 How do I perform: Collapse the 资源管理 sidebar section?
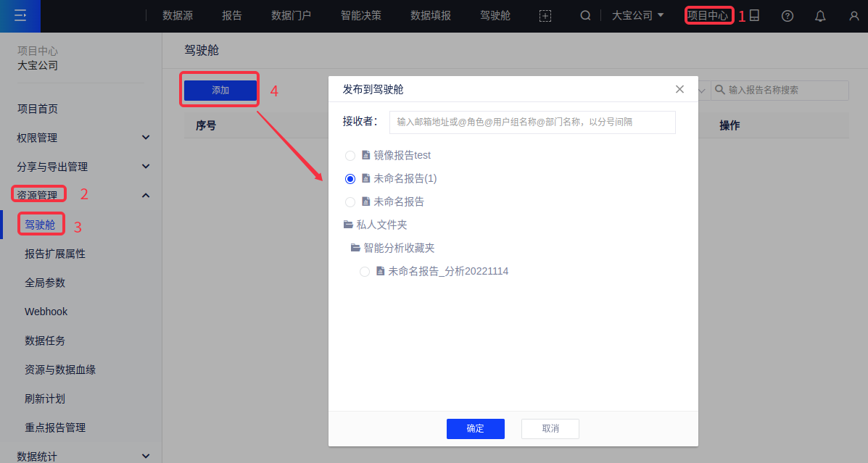coord(146,195)
